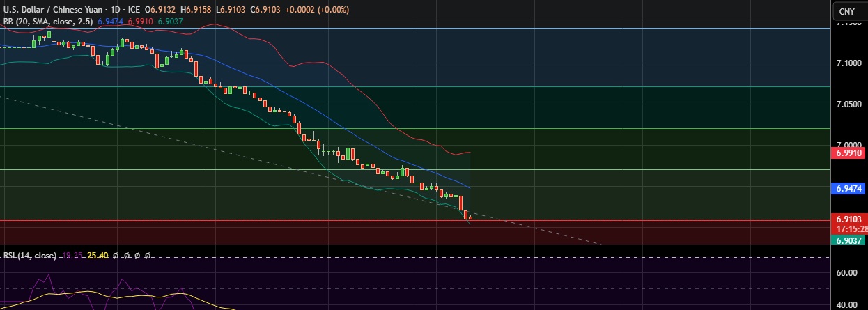Click the blue 6.9474 basis price label
The image size is (868, 310).
coord(850,188)
